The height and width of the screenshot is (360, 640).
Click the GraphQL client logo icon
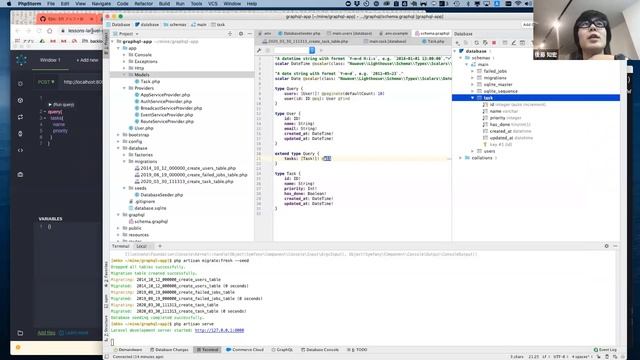[x=21, y=60]
